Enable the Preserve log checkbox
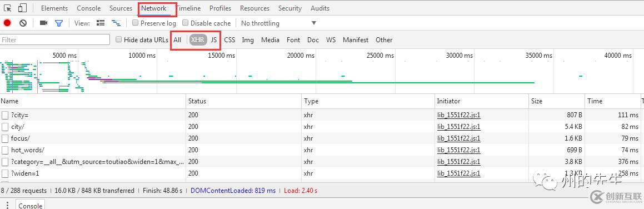 pyautogui.click(x=135, y=23)
